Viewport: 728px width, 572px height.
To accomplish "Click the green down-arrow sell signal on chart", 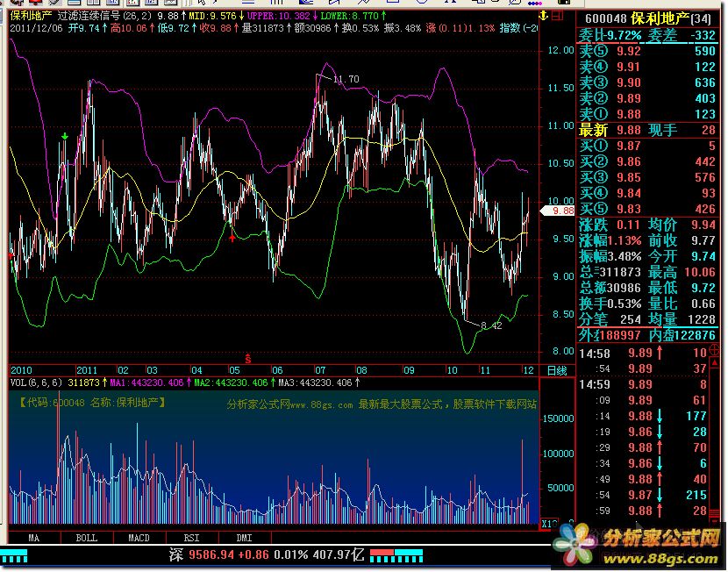I will click(x=65, y=136).
